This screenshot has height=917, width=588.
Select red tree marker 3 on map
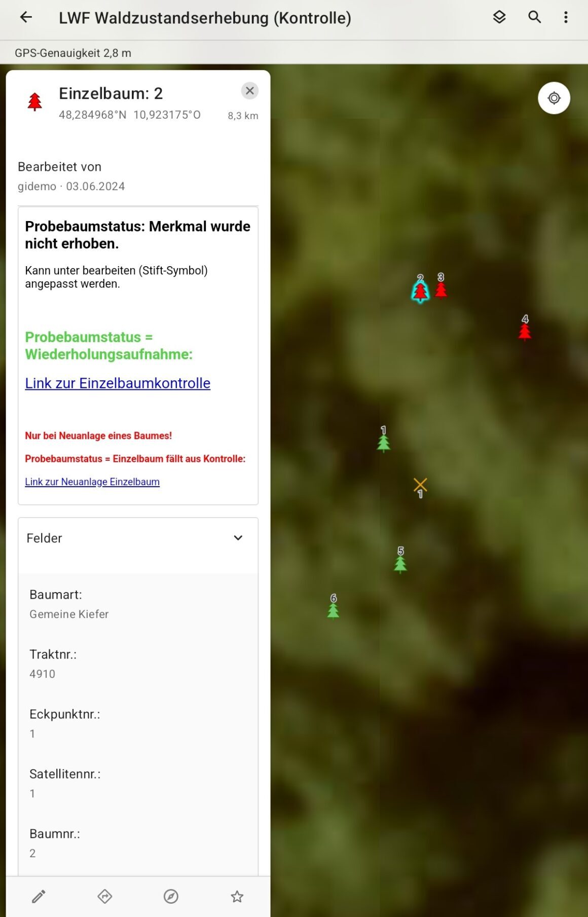click(x=441, y=289)
